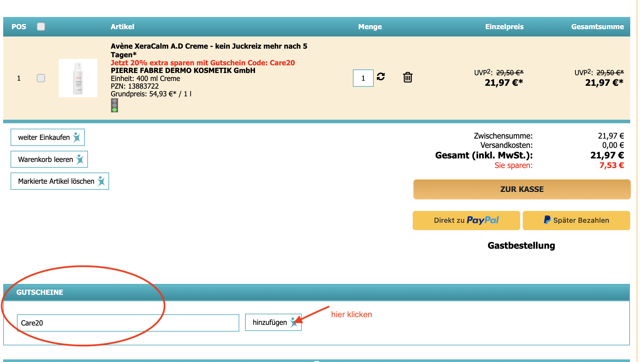The image size is (644, 362).
Task: Click the trash icon to delete item
Action: tap(408, 77)
